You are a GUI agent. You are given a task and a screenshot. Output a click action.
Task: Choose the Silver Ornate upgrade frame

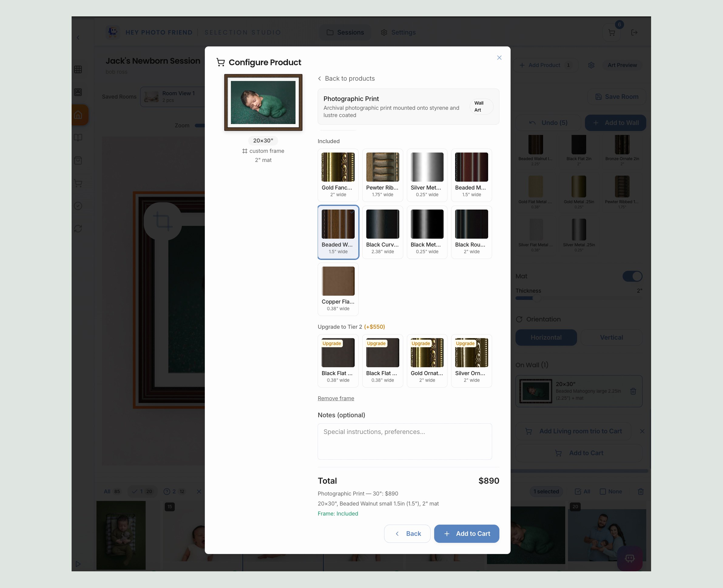471,360
